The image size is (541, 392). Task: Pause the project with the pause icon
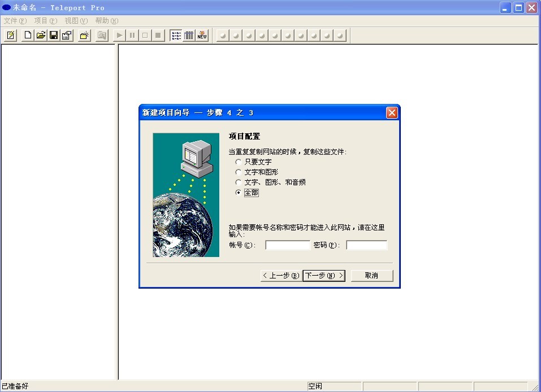132,35
